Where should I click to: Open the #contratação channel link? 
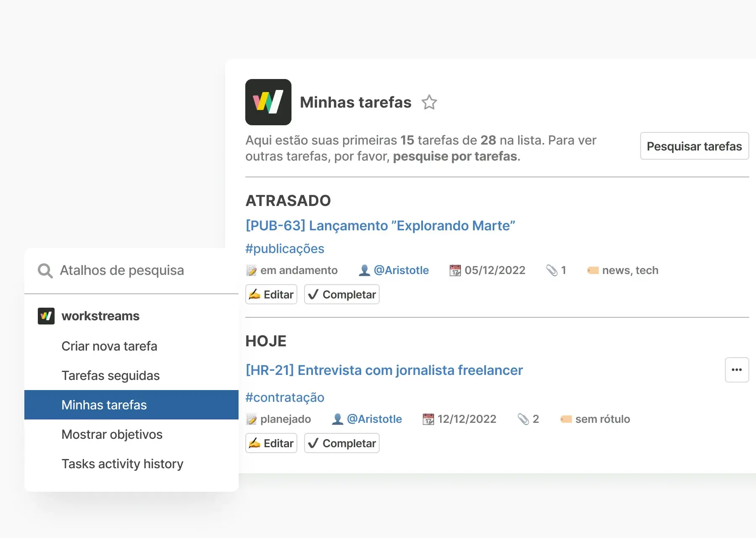(x=285, y=398)
